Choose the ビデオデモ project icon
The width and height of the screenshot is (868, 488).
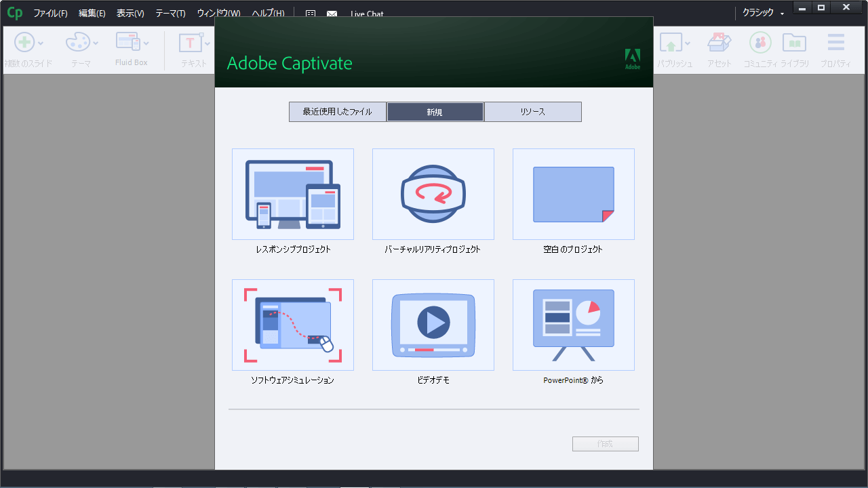[x=433, y=325]
